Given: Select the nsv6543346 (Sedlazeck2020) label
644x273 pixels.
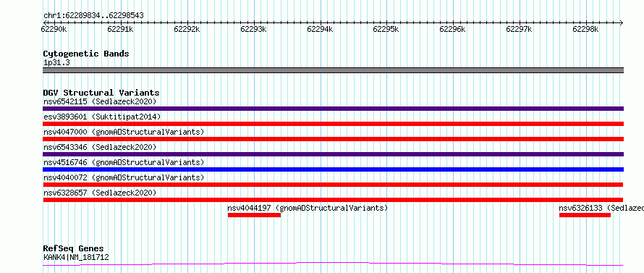Looking at the screenshot, I should coord(100,147).
